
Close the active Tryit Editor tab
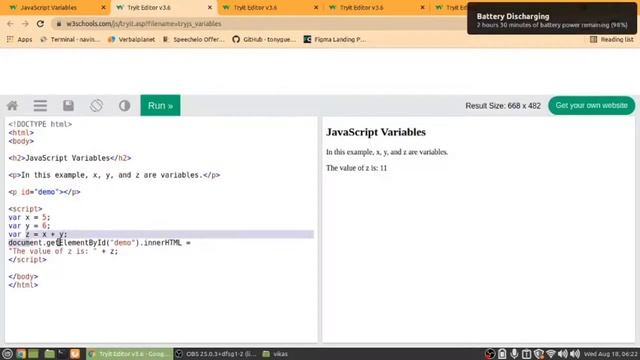210,7
